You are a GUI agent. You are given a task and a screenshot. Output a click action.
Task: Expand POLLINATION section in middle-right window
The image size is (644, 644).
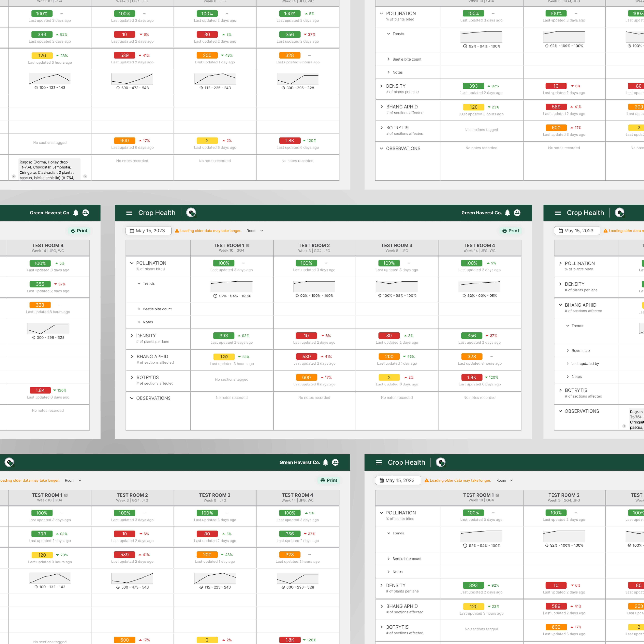click(x=560, y=263)
